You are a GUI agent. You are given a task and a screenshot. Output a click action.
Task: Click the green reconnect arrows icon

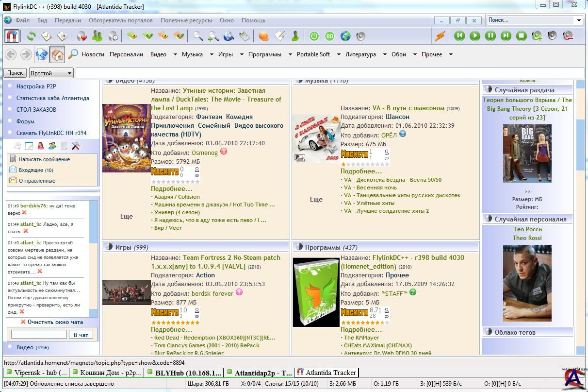point(32,36)
